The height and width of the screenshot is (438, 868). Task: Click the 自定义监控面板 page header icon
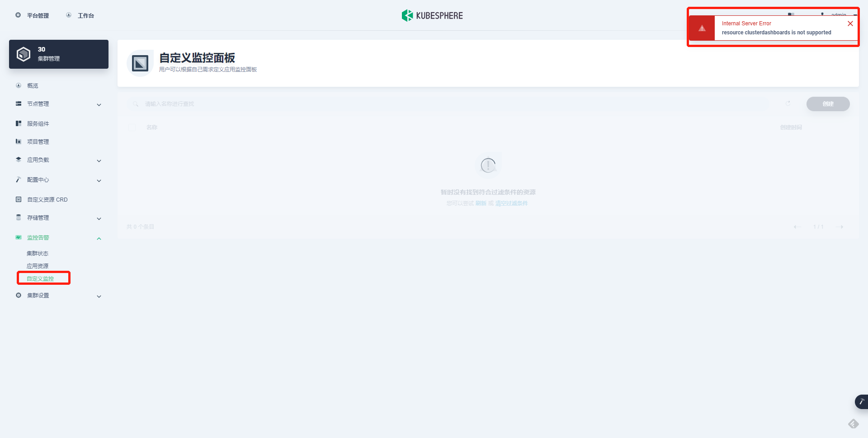pyautogui.click(x=140, y=63)
